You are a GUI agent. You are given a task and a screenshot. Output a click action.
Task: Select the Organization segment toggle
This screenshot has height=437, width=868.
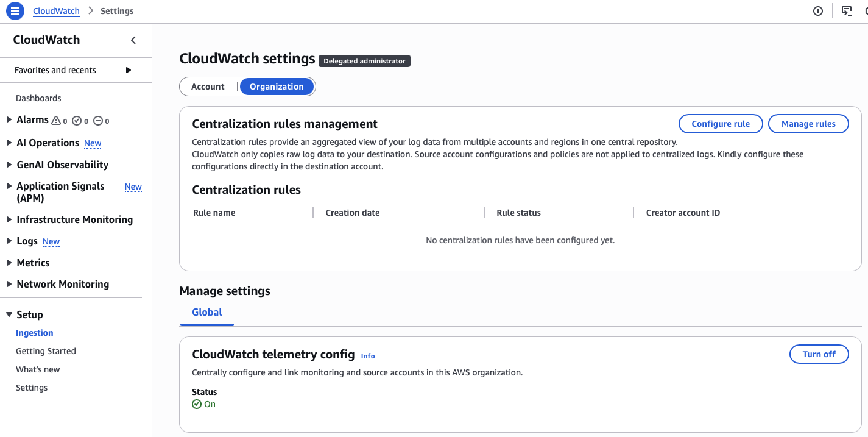click(277, 87)
